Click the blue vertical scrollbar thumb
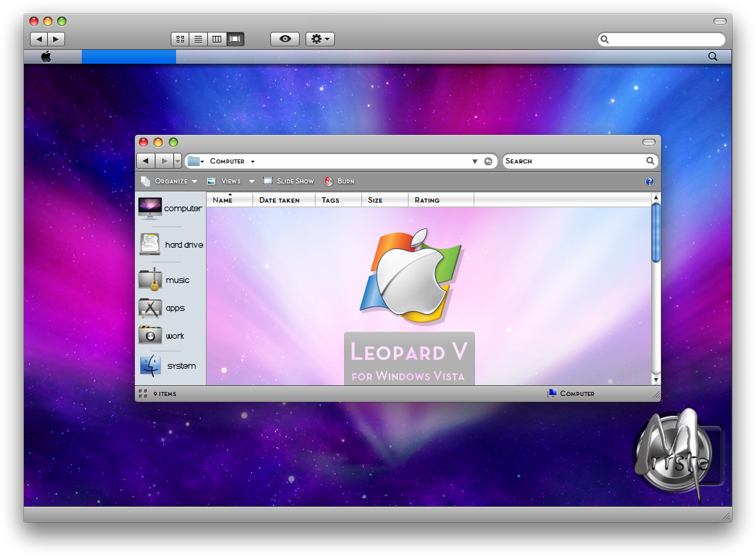Screen dimensions: 756x556 656,233
